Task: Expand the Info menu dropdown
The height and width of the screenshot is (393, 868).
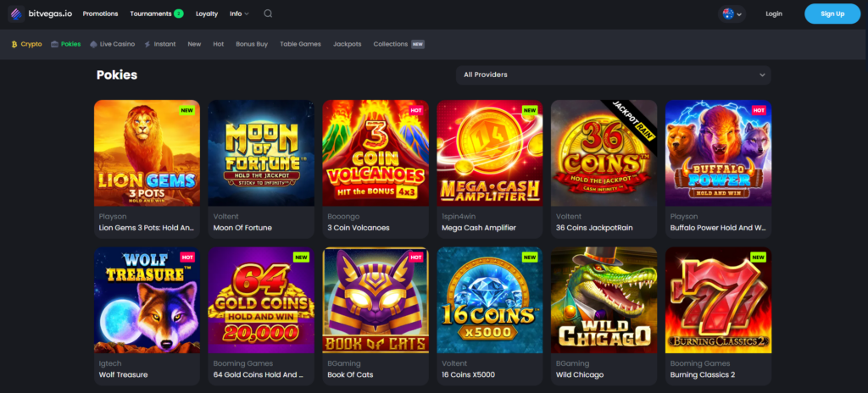Action: 239,14
